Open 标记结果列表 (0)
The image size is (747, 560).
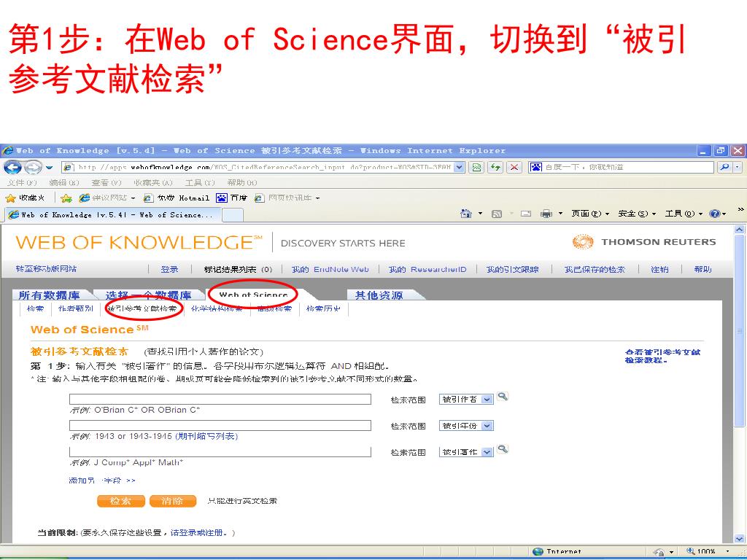click(x=238, y=270)
